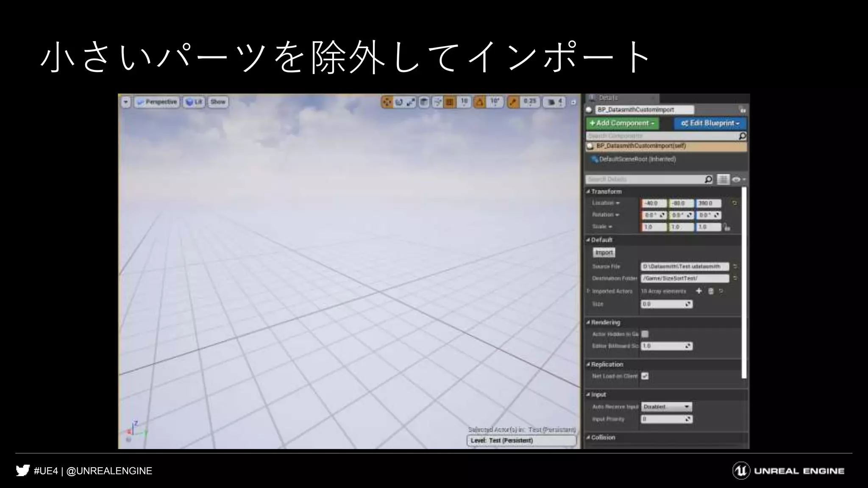Edit the Destination Folder field
This screenshot has width=868, height=488.
coord(684,278)
